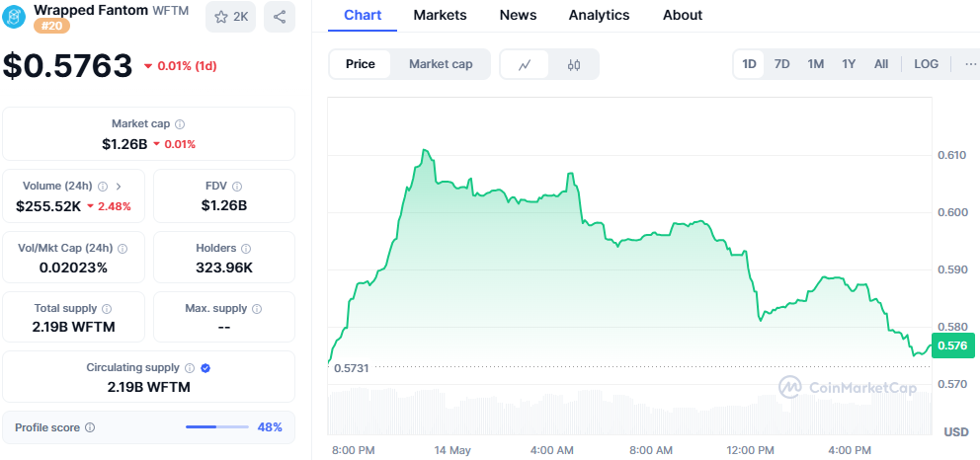Viewport: 980px width, 460px height.
Task: Click the 12:00 PM time axis label
Action: [x=749, y=450]
